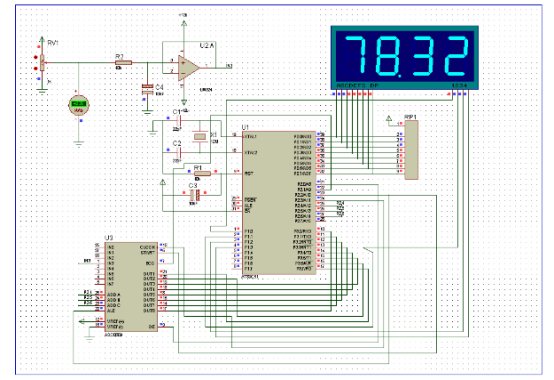The image size is (554, 380).
Task: Select the R7 resistor near the op-amp
Action: [x=124, y=63]
